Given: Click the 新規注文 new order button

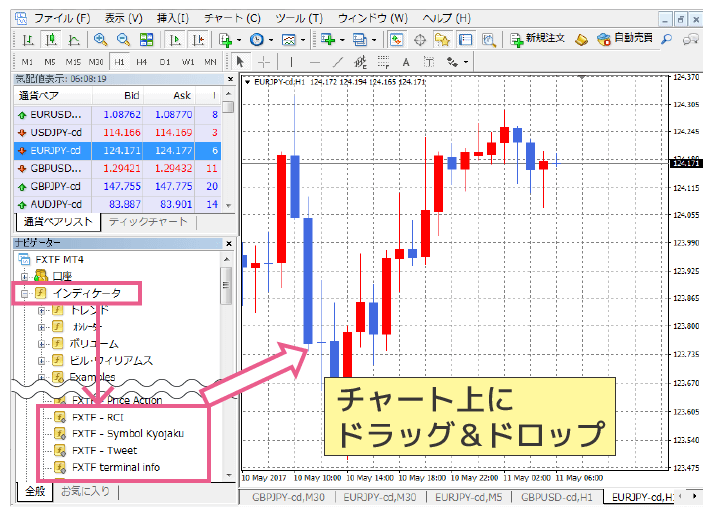Looking at the screenshot, I should click(537, 39).
